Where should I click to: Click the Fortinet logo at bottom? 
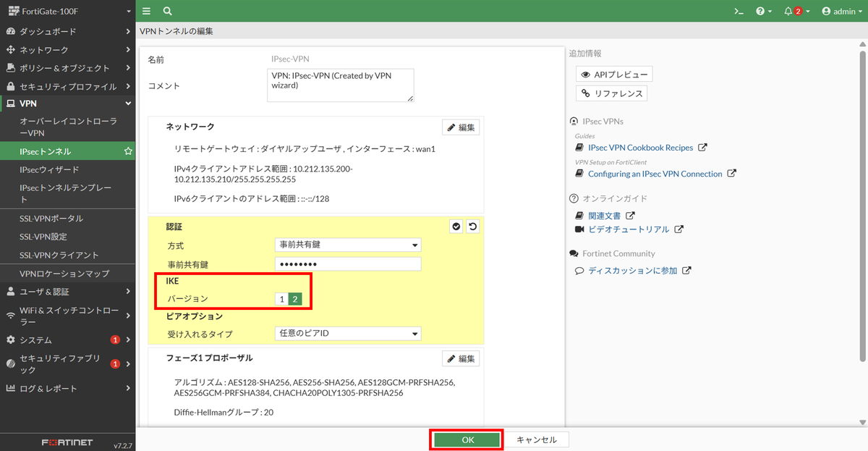[67, 442]
